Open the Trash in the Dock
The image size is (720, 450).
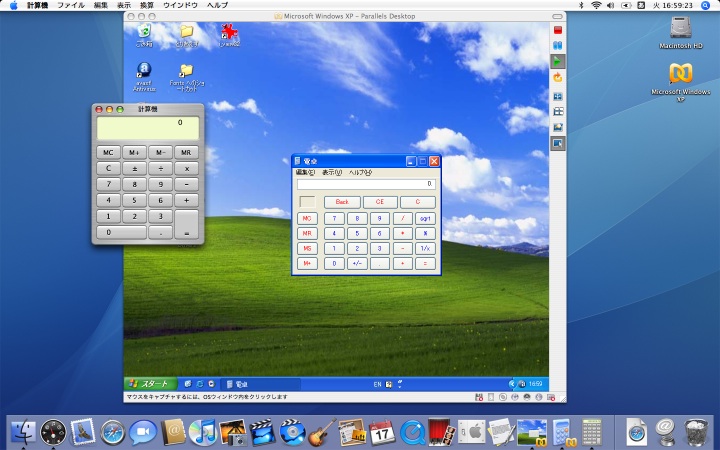click(696, 432)
